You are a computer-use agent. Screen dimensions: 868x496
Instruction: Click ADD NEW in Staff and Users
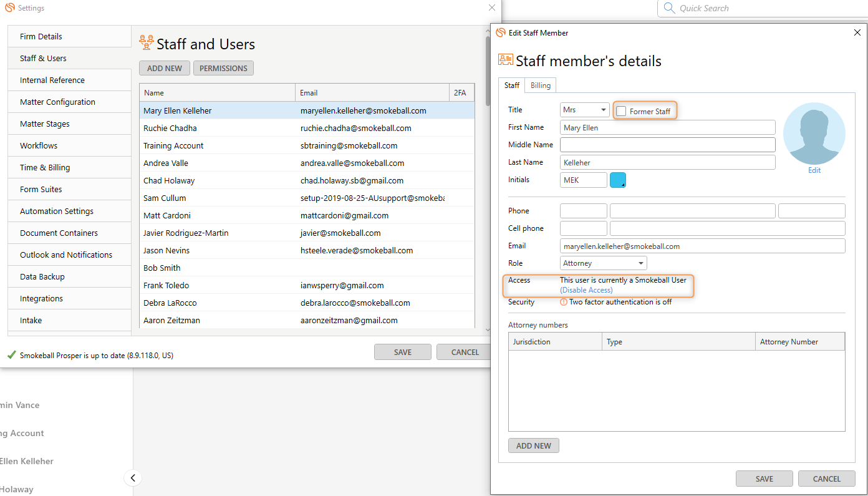coord(165,68)
